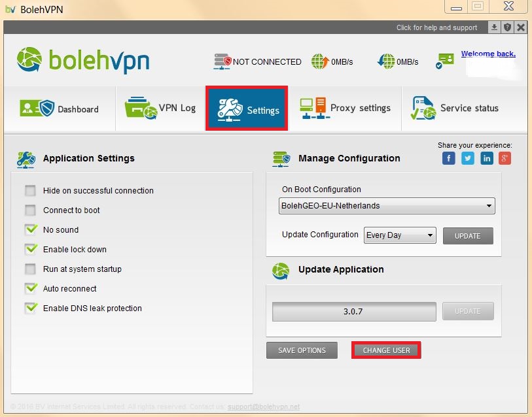Click the BolehVPN title bar app icon
The width and height of the screenshot is (532, 417).
10,10
